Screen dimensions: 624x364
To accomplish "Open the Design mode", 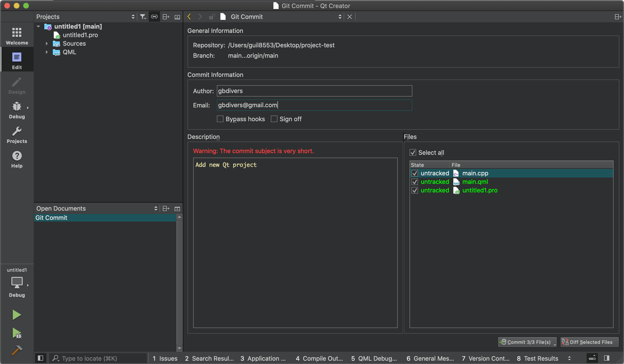I will pos(17,85).
